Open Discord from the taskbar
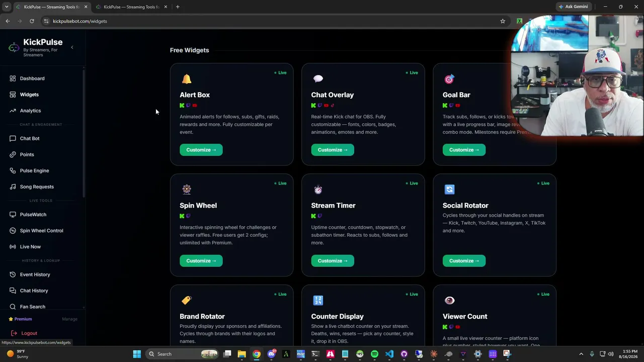This screenshot has height=362, width=644. point(272,354)
